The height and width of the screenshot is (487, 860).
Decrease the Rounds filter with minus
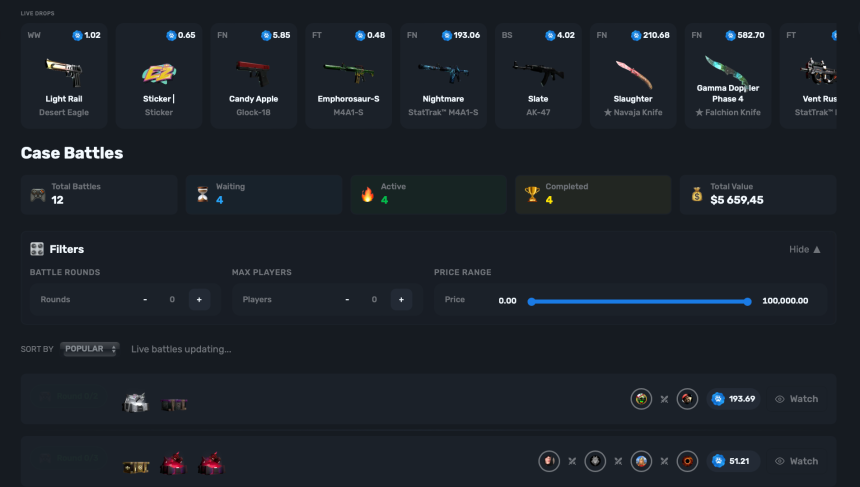(145, 299)
